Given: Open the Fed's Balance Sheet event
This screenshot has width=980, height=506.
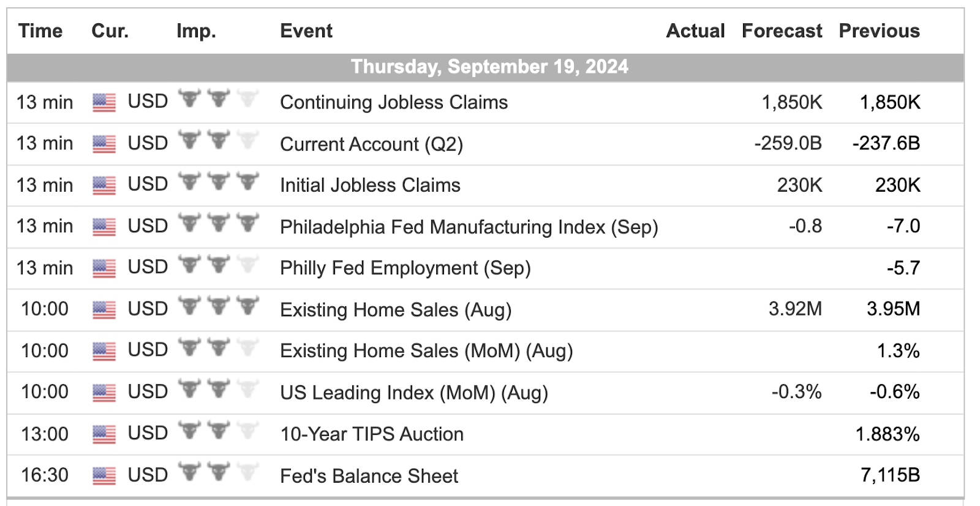Looking at the screenshot, I should 369,476.
